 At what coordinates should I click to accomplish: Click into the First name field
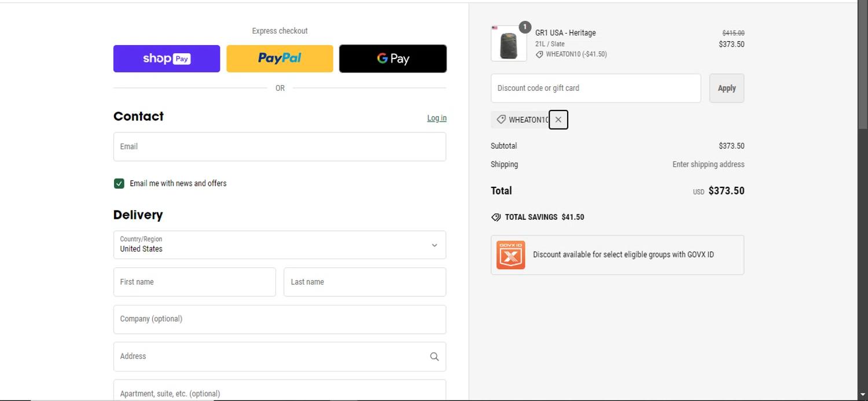click(194, 282)
